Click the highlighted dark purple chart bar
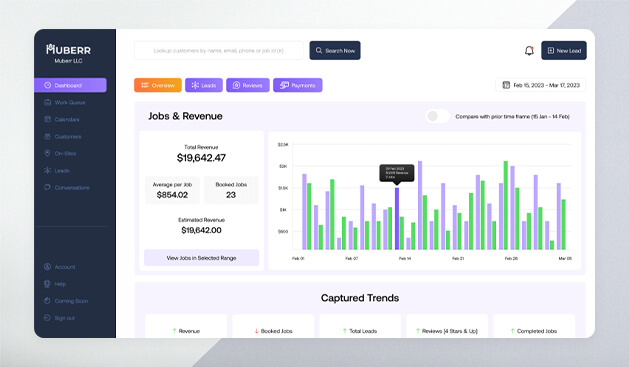 coord(397,219)
